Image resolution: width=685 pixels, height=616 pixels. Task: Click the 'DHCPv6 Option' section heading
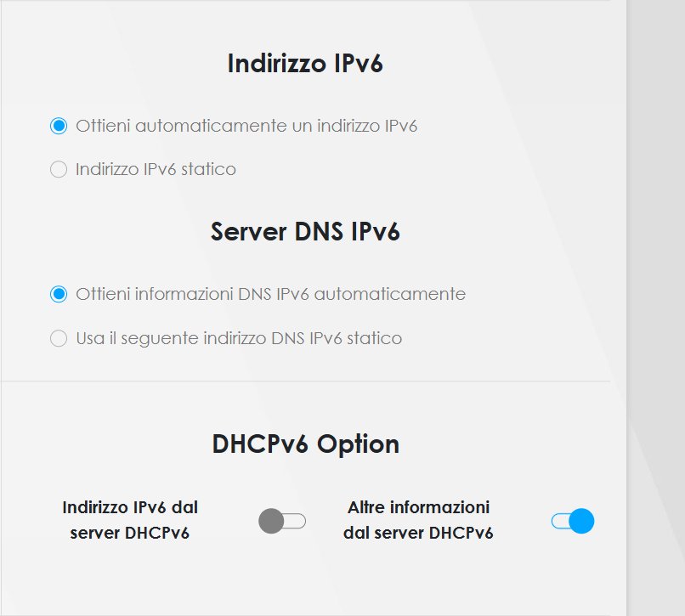click(305, 444)
